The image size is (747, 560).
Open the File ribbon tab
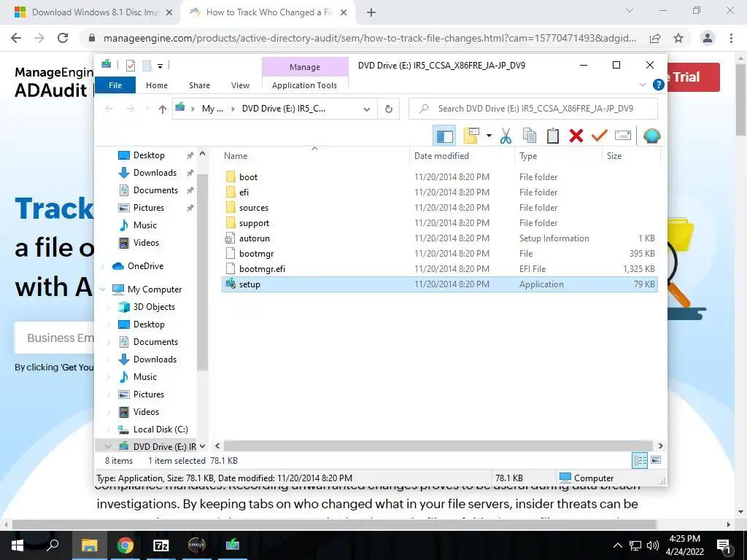(115, 85)
